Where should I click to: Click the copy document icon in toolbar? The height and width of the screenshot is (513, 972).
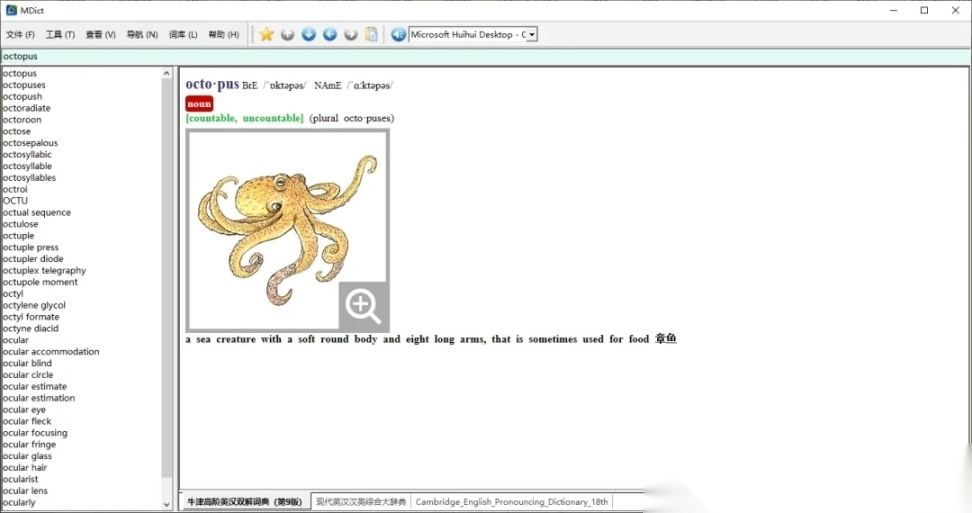pos(372,34)
